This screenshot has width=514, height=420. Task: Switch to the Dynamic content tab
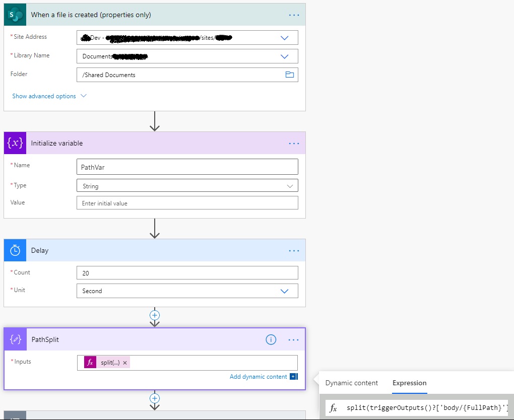click(351, 383)
